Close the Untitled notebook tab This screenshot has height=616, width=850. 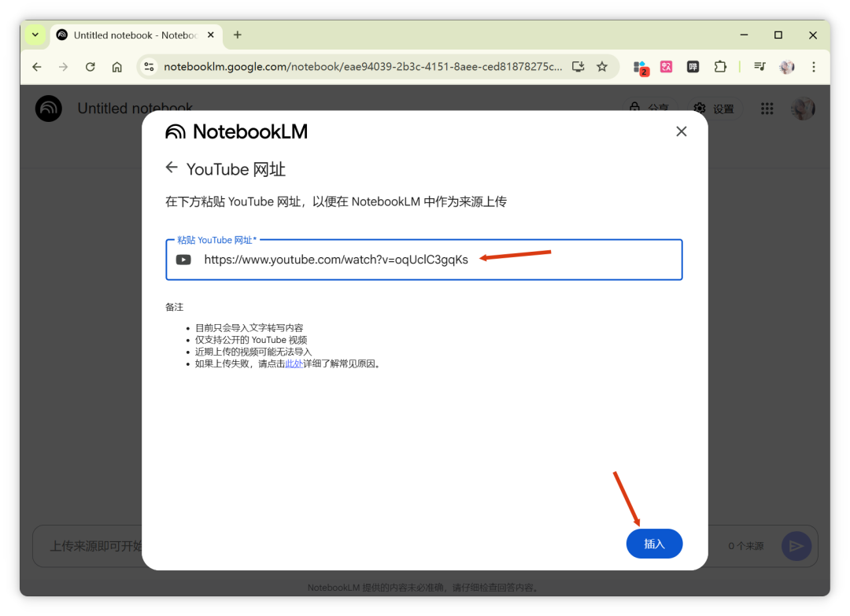(211, 35)
